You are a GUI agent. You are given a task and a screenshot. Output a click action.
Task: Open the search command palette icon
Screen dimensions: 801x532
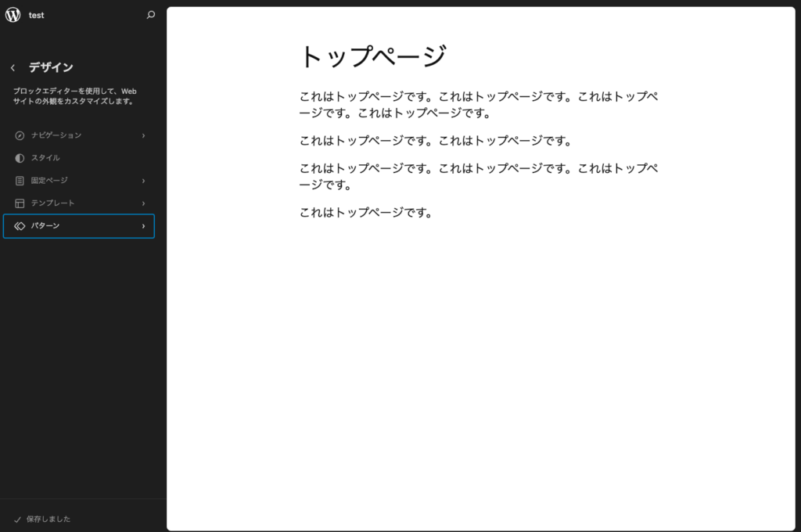151,15
